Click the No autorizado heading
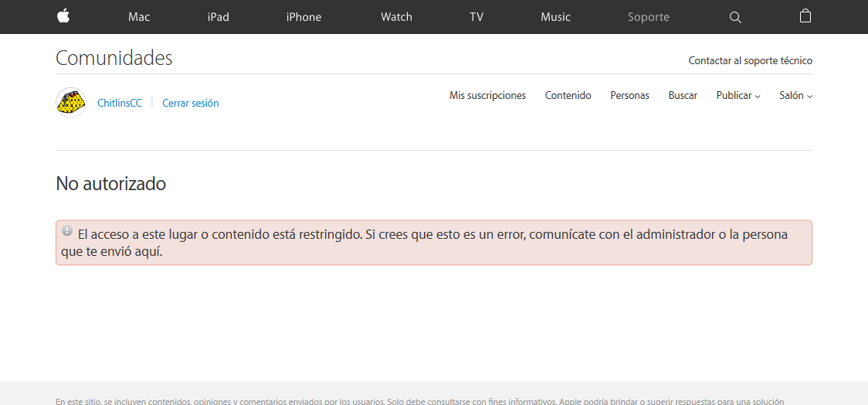This screenshot has height=405, width=868. [110, 183]
